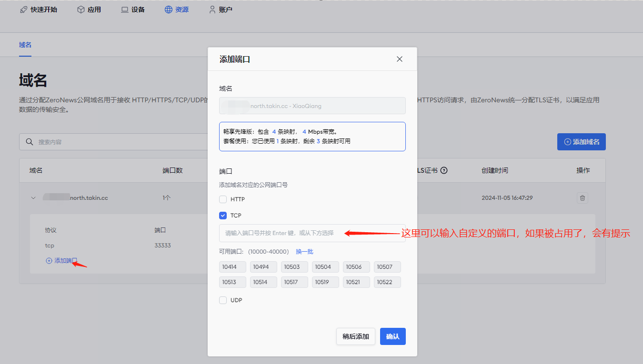The image size is (643, 364).
Task: Select available port 10514
Action: pos(264,282)
